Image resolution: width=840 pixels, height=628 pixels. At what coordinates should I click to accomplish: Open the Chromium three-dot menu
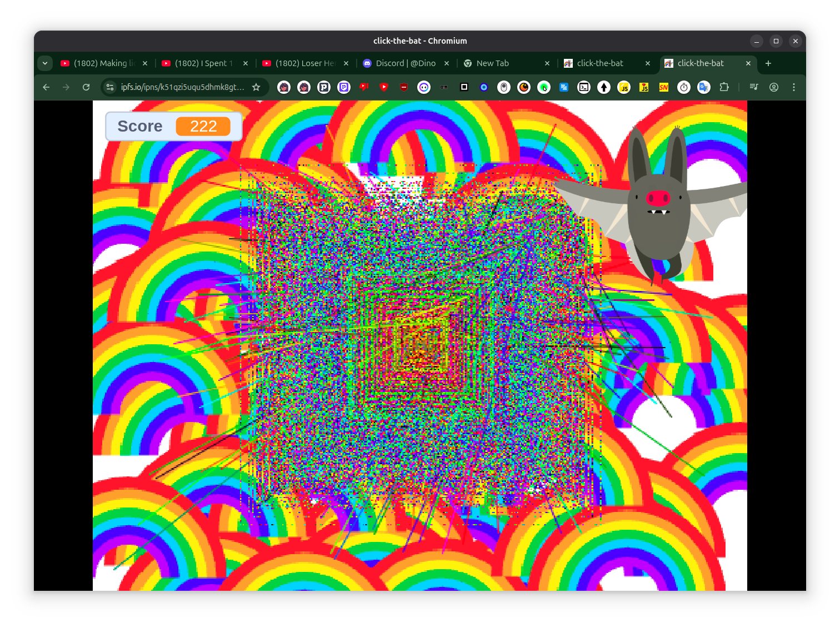coord(794,87)
